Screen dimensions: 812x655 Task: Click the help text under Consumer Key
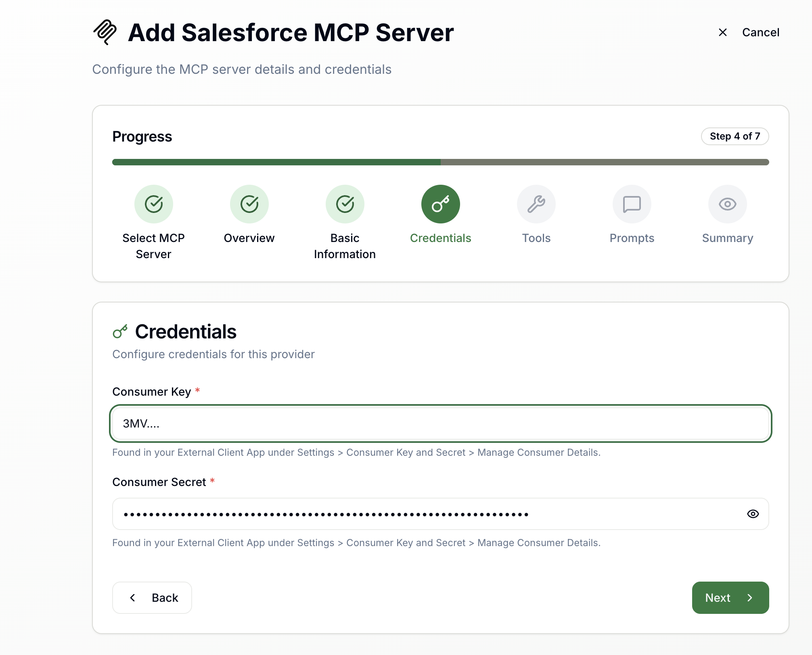point(356,453)
